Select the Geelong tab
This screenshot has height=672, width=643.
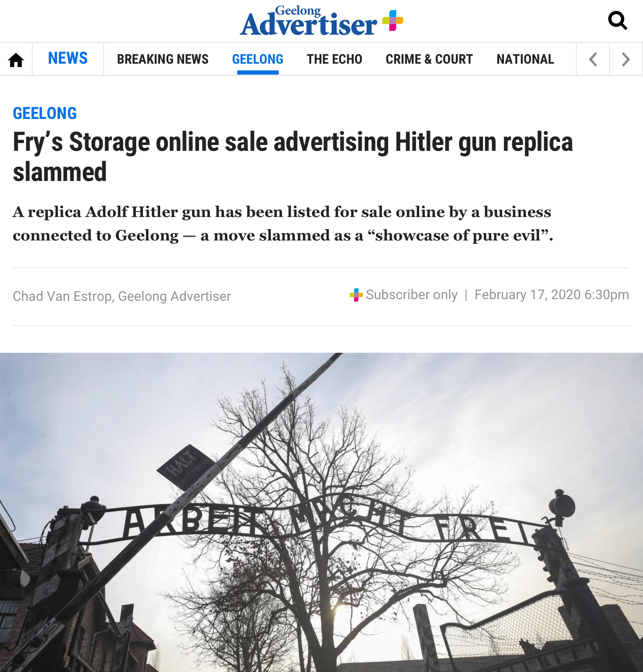[x=258, y=59]
